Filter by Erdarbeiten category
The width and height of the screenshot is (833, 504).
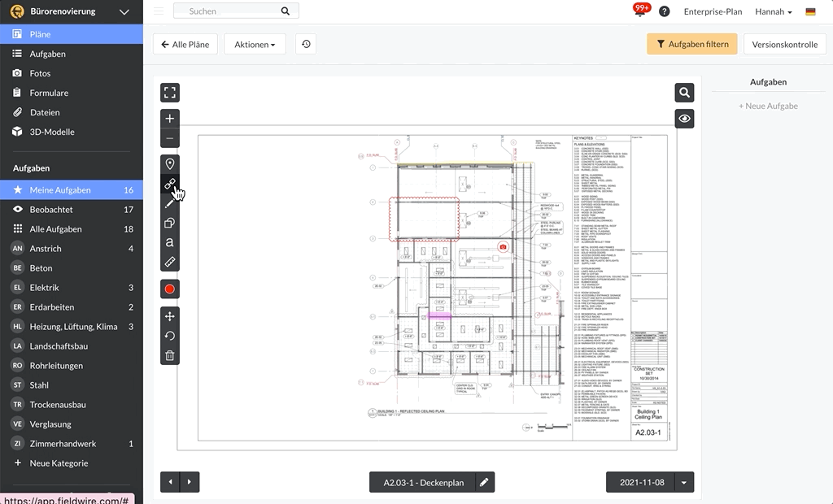[x=72, y=307]
